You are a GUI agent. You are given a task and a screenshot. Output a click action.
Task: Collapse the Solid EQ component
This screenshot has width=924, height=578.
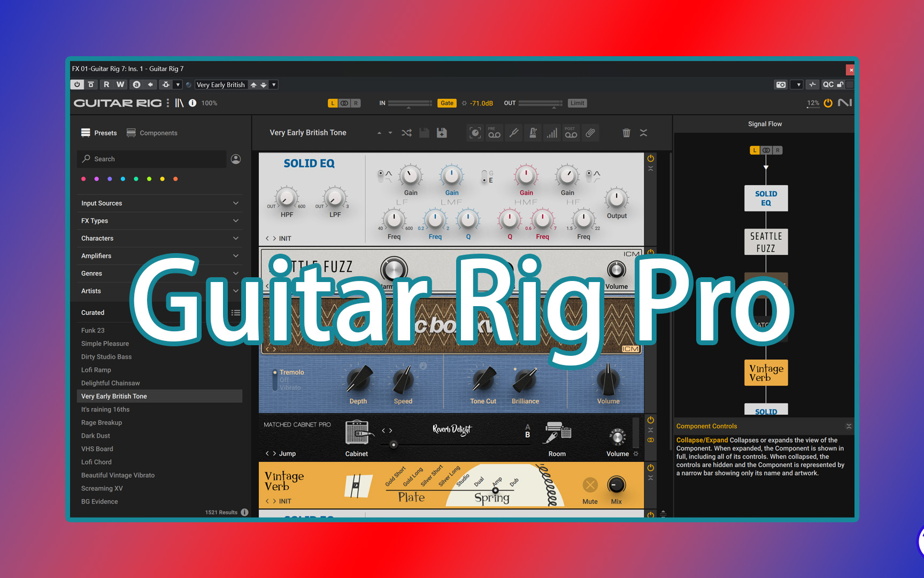651,169
